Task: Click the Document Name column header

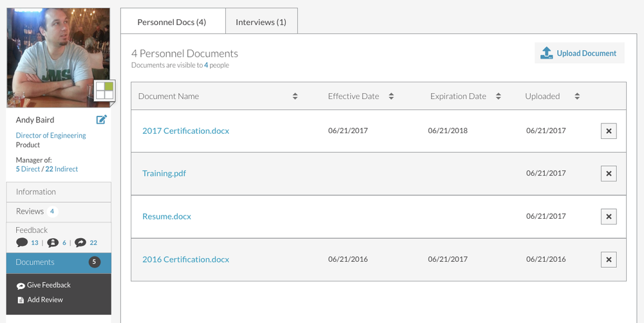Action: (x=168, y=97)
